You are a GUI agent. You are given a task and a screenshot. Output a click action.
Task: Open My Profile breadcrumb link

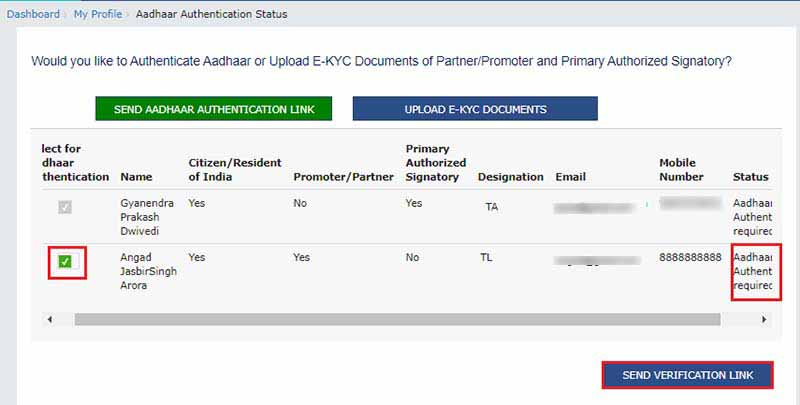98,14
